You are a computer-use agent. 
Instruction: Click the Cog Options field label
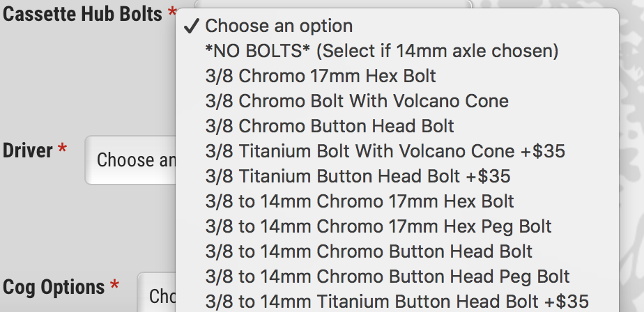(x=54, y=286)
